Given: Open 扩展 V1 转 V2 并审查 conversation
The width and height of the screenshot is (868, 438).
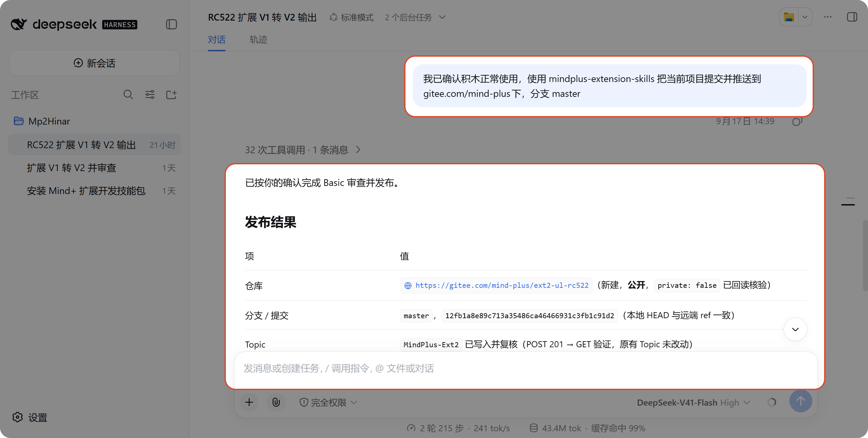Looking at the screenshot, I should tap(95, 168).
